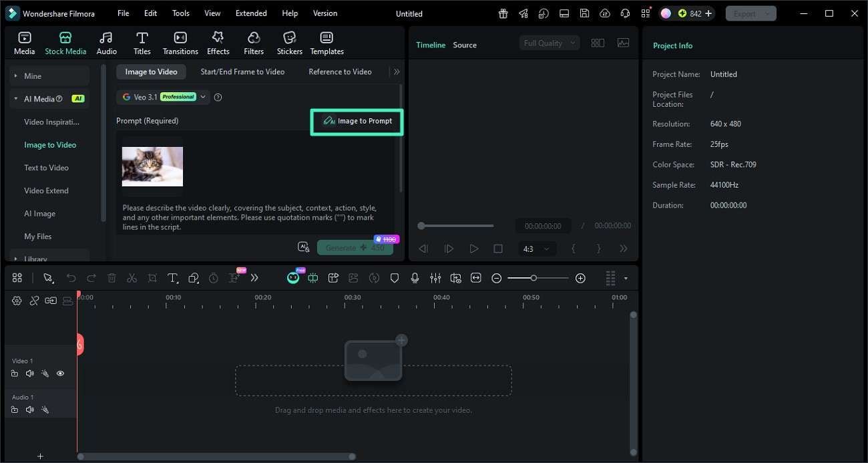Open the 4:3 aspect ratio dropdown
The height and width of the screenshot is (463, 868).
coord(537,249)
